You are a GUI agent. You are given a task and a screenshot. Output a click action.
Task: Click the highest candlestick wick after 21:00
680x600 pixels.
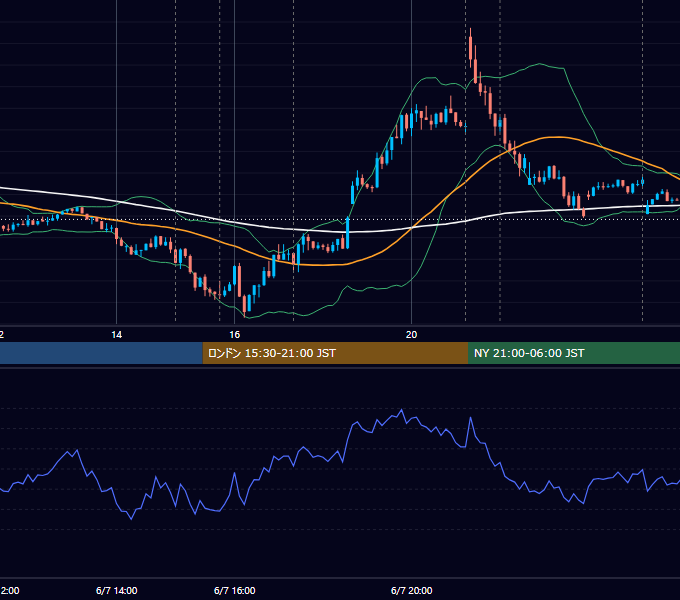(471, 47)
